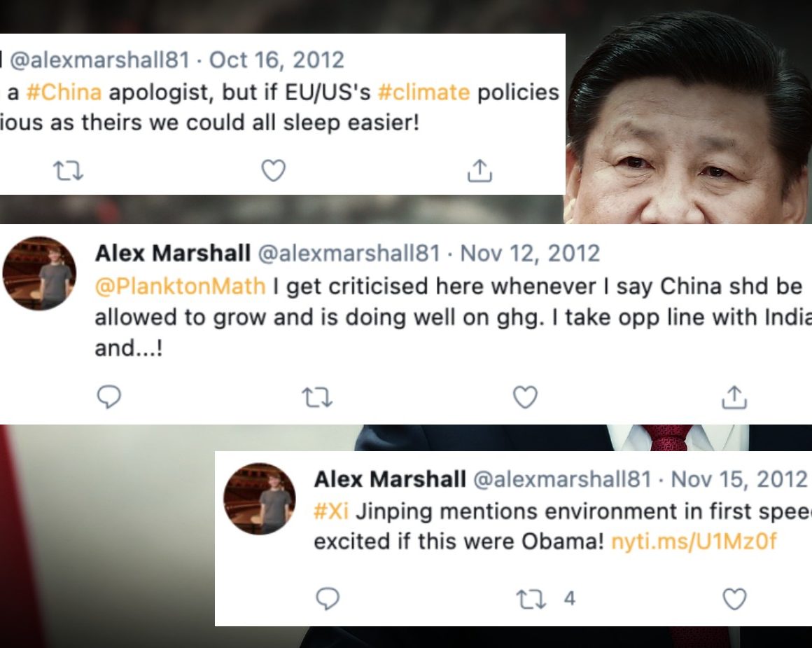The height and width of the screenshot is (648, 812).
Task: Open Alex Marshall name on Nov 12 tweet
Action: click(173, 254)
